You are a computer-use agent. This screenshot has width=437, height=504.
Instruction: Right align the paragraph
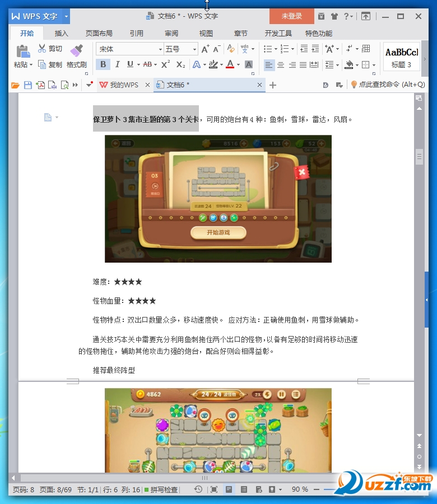(292, 65)
